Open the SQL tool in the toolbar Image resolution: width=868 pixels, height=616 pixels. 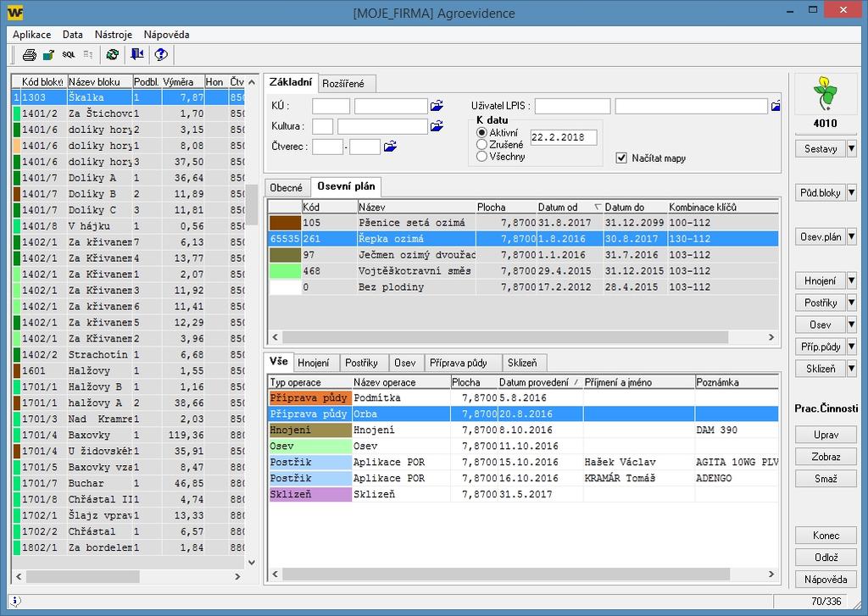[x=68, y=55]
